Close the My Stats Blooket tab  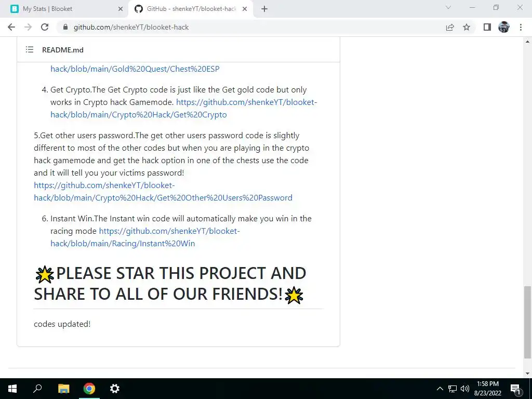pyautogui.click(x=121, y=9)
